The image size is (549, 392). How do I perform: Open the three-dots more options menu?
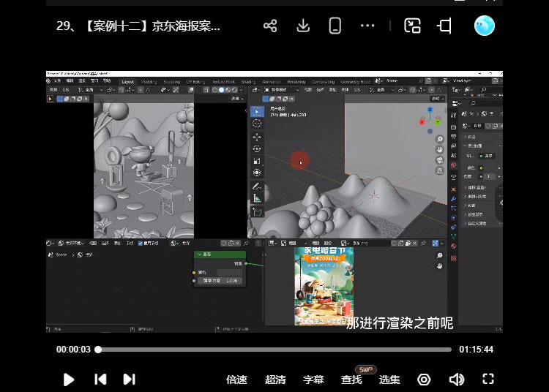point(367,26)
